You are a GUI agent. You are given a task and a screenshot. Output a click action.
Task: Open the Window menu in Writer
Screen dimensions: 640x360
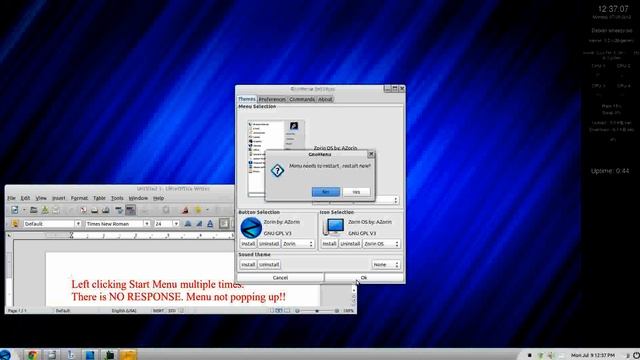[138, 198]
